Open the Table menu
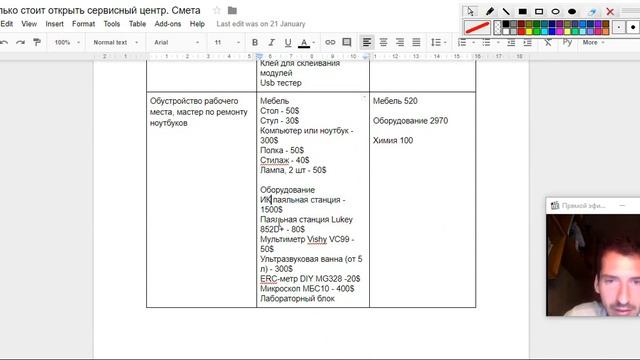 tap(137, 24)
